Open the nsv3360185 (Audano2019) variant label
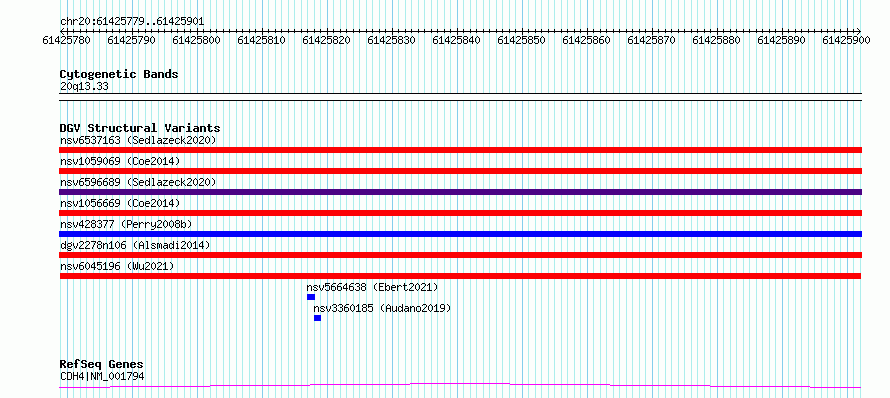Screen dimensions: 890x398 [382, 308]
